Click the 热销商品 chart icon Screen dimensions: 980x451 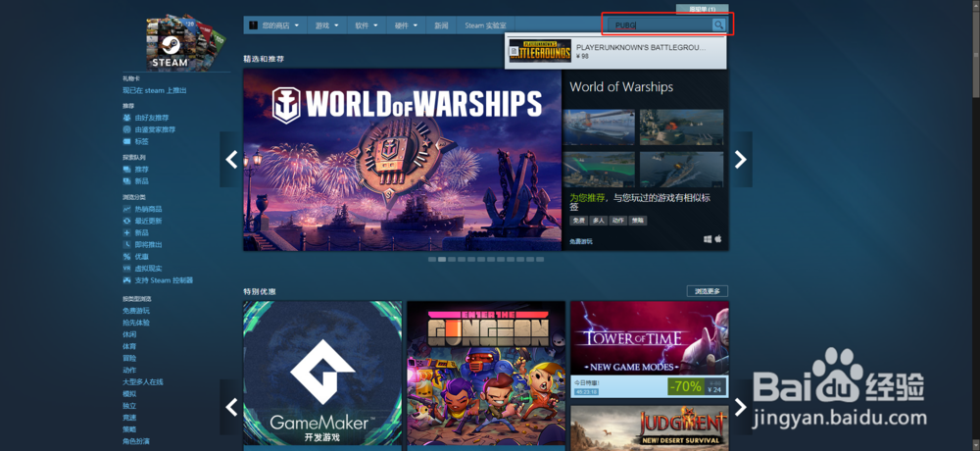pos(126,209)
